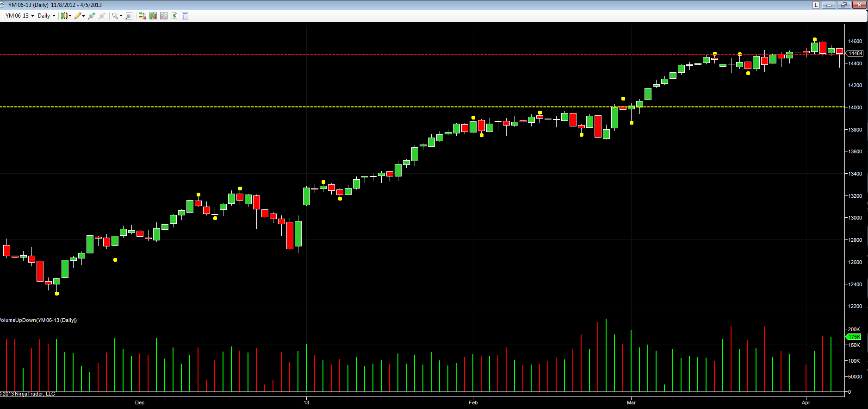This screenshot has height=409, width=868.
Task: Click the 12200 price axis label
Action: tap(855, 306)
